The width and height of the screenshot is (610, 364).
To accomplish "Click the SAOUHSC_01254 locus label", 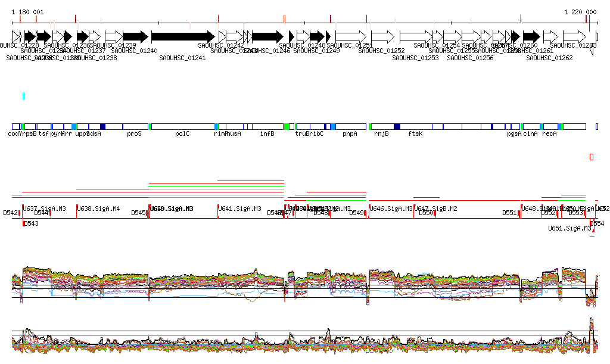I will pos(437,45).
